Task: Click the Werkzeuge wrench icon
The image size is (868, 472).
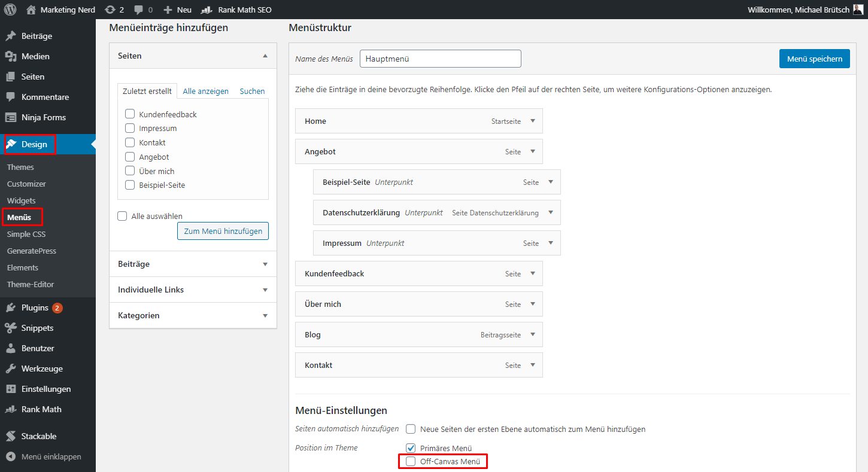Action: coord(11,369)
